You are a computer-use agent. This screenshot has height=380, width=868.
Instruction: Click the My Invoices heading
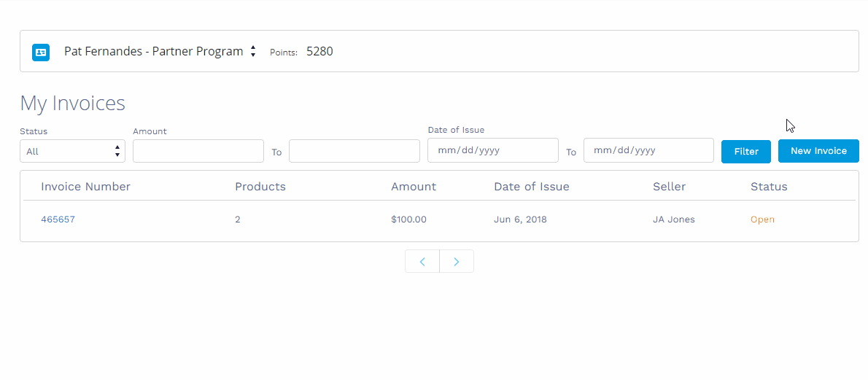tap(72, 104)
